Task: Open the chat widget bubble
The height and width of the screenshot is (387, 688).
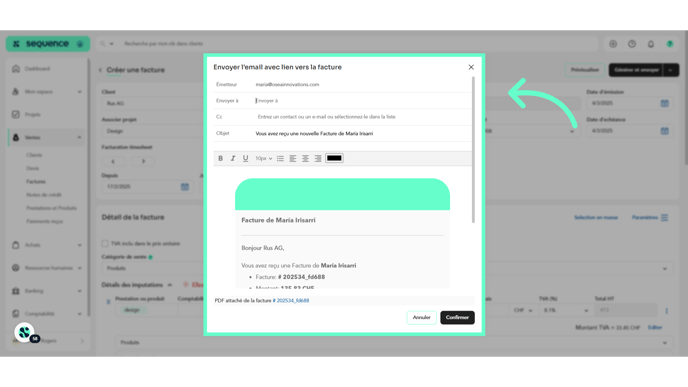Action: click(x=25, y=333)
